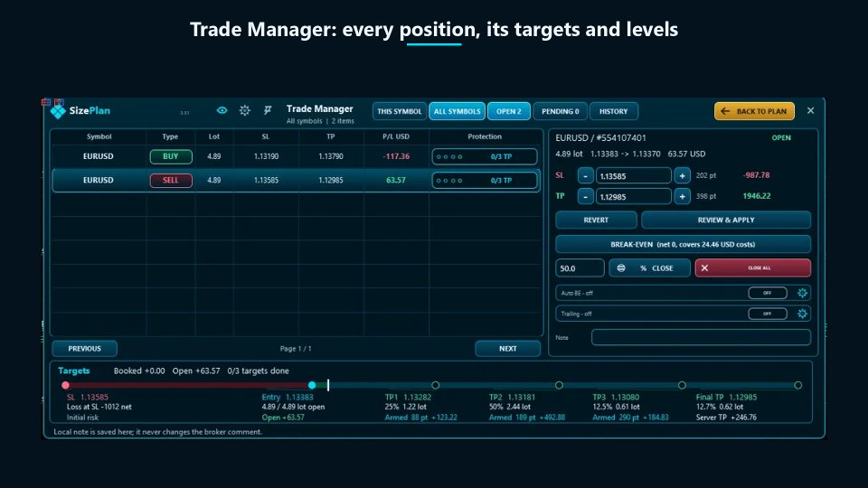Click the % CLOSE partial close button

[649, 267]
